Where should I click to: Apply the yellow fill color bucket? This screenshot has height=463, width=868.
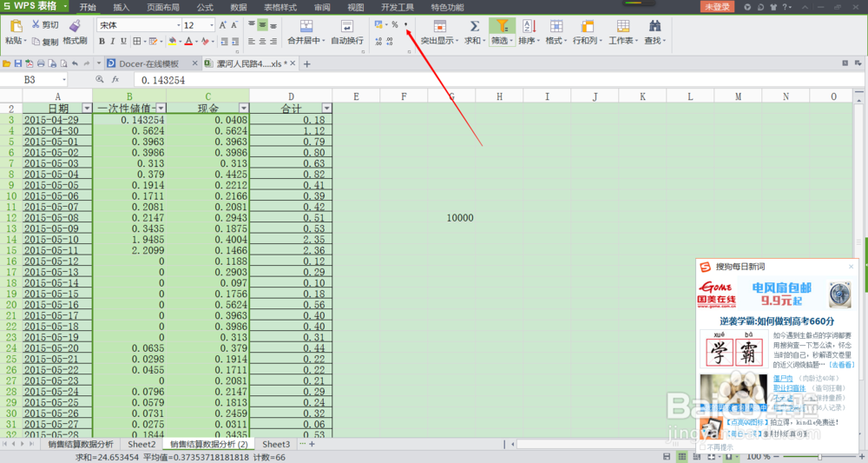pos(172,42)
